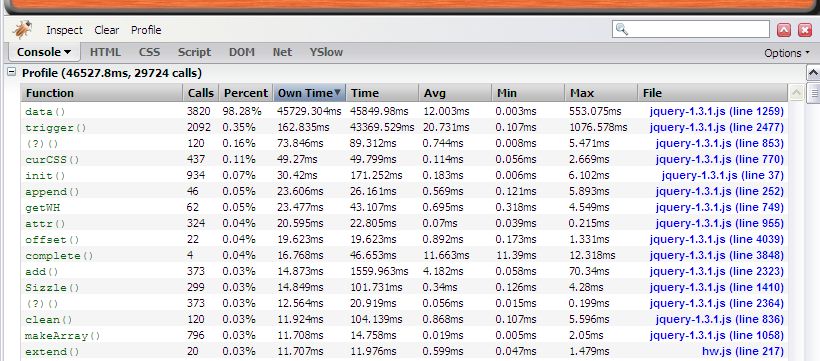The width and height of the screenshot is (820, 361).
Task: Open the YSlow tab
Action: coord(326,52)
